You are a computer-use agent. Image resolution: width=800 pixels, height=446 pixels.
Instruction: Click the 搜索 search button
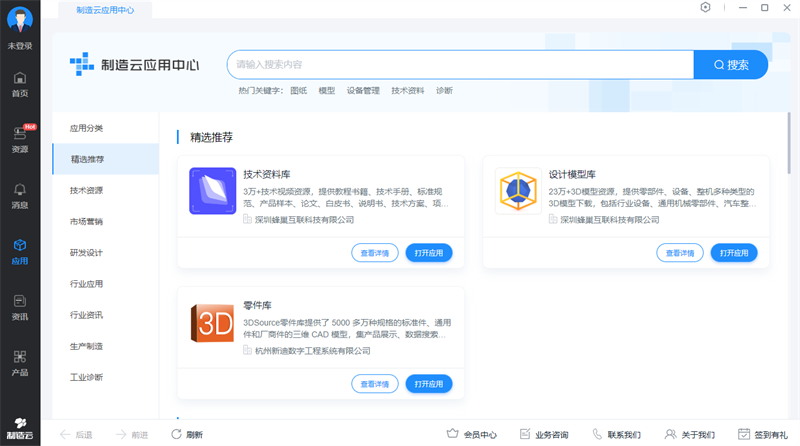[731, 65]
